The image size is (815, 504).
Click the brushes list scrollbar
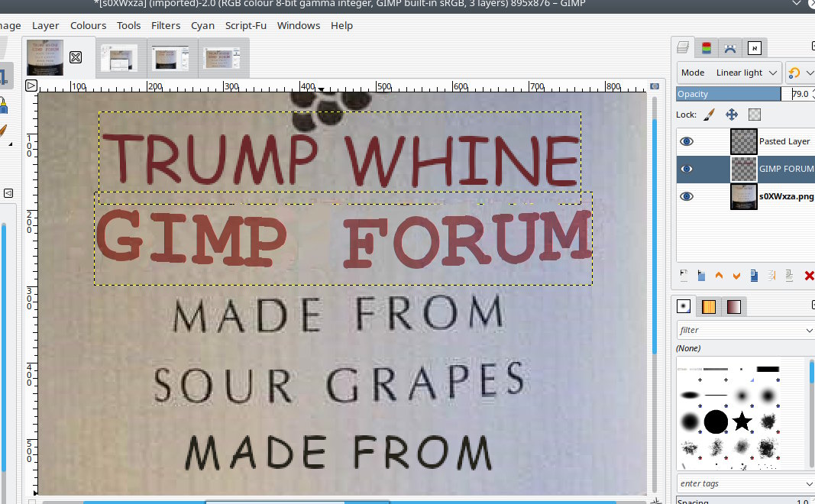[x=811, y=413]
